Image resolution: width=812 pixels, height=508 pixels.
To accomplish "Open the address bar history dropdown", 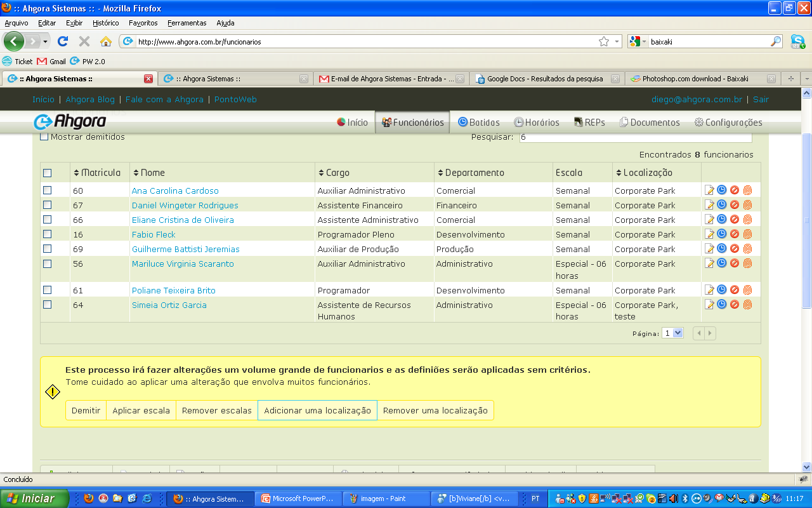I will tap(618, 41).
